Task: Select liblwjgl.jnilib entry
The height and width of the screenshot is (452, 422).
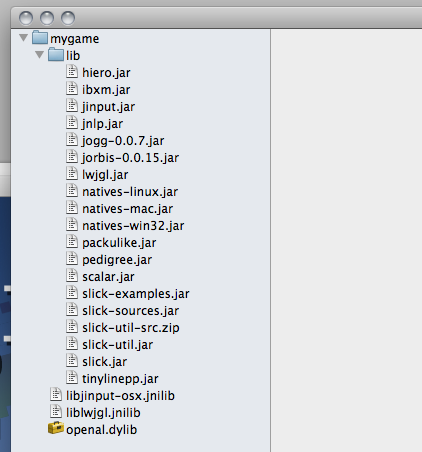Action: click(x=103, y=413)
